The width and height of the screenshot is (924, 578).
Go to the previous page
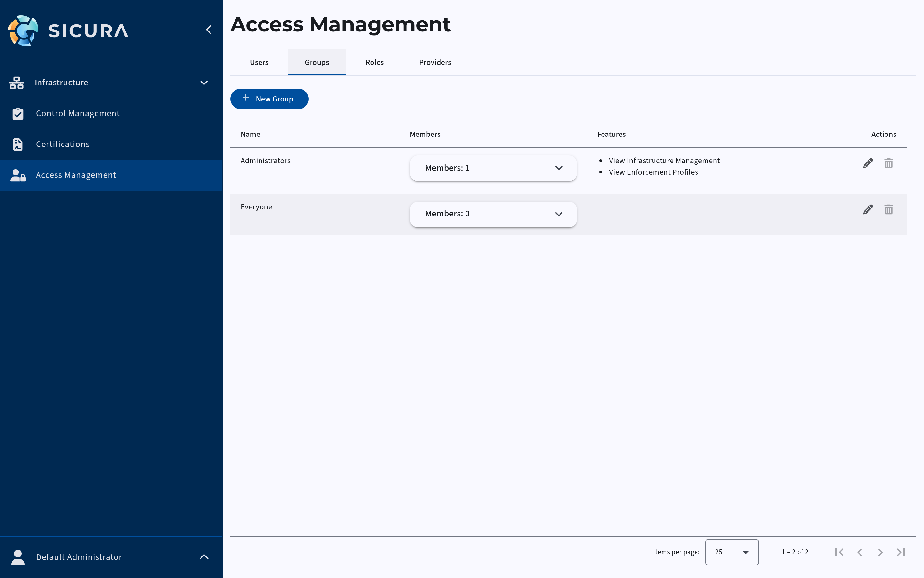point(860,552)
